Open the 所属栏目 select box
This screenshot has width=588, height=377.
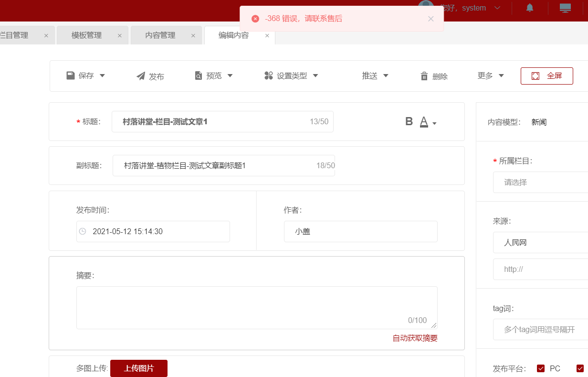[x=540, y=183]
